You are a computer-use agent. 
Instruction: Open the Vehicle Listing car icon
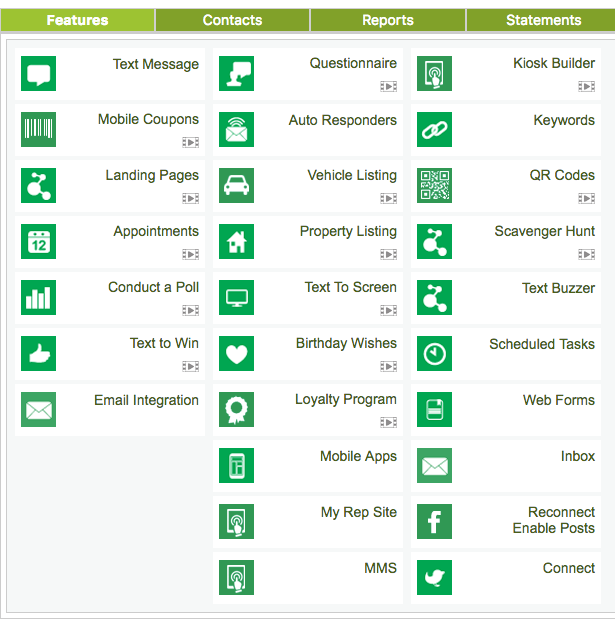pos(236,186)
